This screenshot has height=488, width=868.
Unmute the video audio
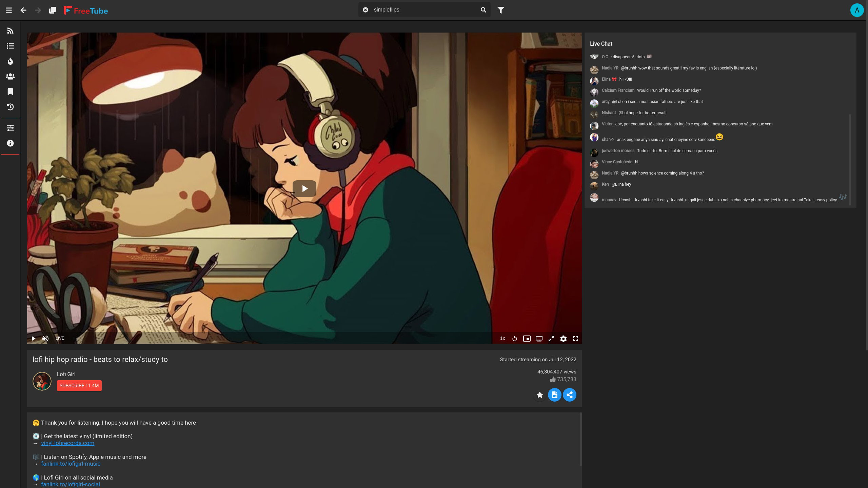click(x=45, y=339)
